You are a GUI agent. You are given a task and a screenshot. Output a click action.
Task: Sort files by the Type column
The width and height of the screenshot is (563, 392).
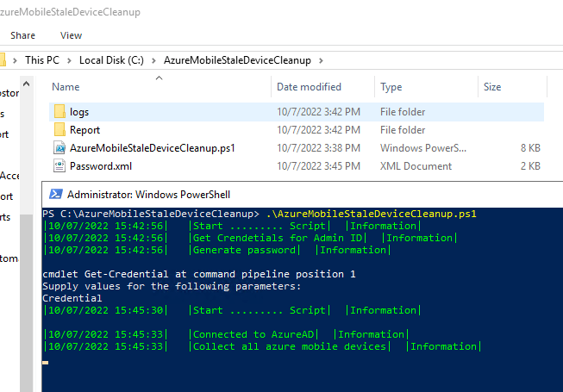[391, 87]
